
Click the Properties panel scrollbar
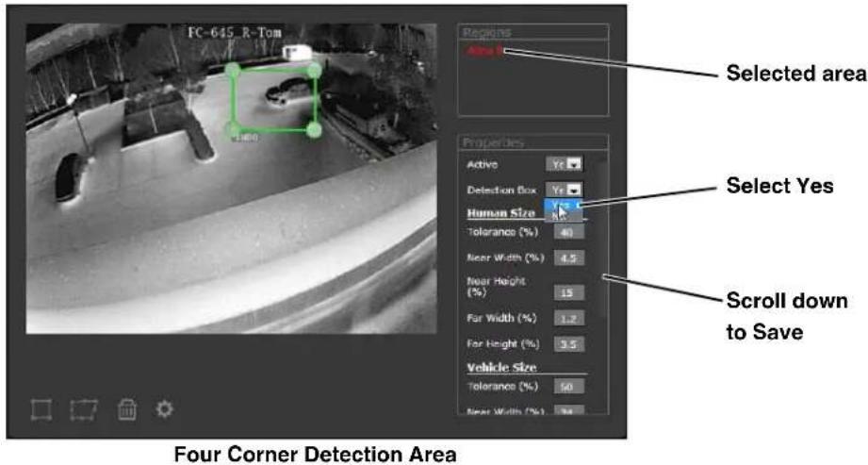point(602,239)
